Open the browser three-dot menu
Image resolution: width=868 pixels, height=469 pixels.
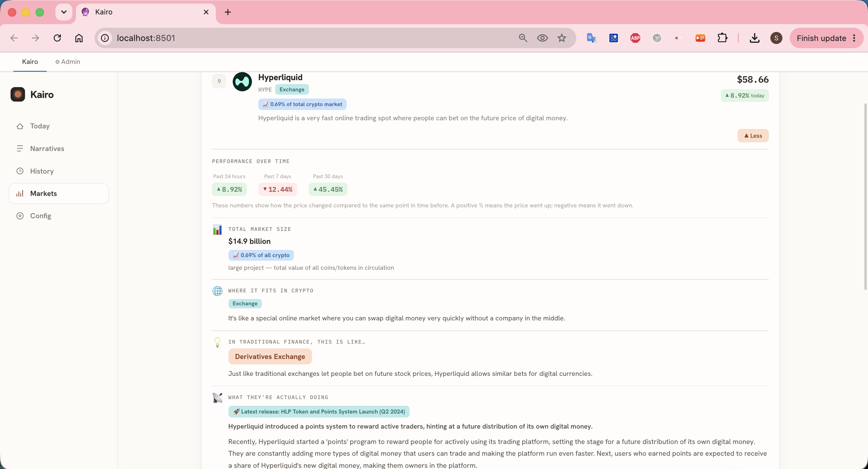coord(854,38)
